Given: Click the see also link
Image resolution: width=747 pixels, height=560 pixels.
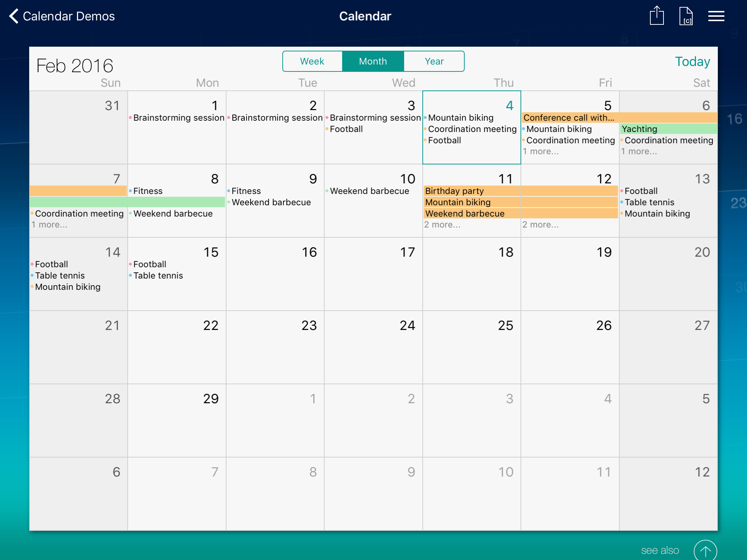Looking at the screenshot, I should click(x=660, y=550).
